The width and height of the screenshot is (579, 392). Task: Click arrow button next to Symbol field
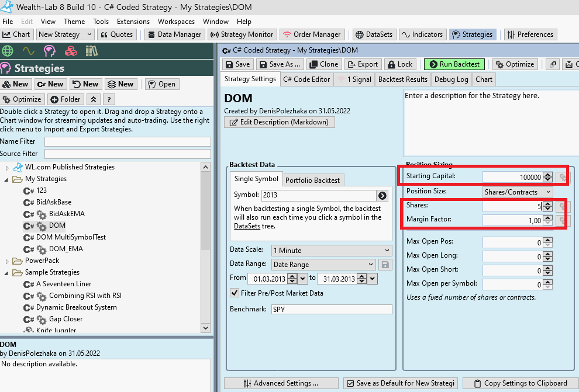point(382,196)
